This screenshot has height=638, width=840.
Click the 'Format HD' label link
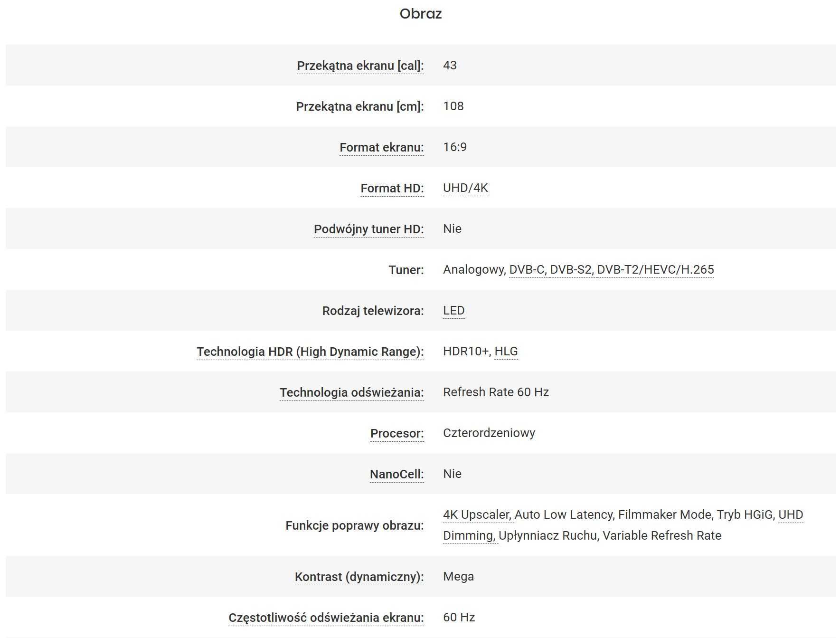pyautogui.click(x=392, y=188)
